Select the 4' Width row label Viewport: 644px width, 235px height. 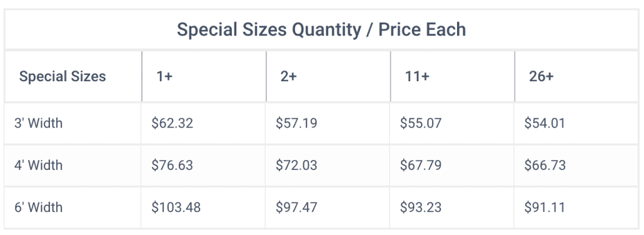[39, 165]
